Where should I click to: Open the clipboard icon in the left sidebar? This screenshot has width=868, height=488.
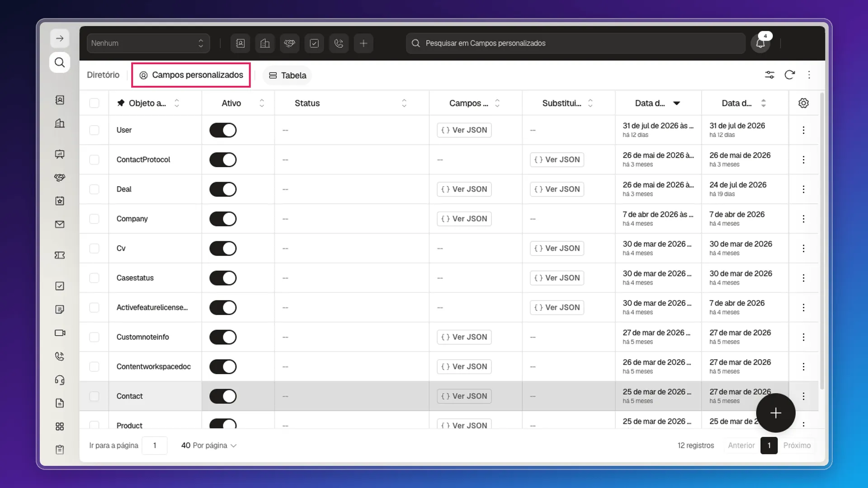60,450
